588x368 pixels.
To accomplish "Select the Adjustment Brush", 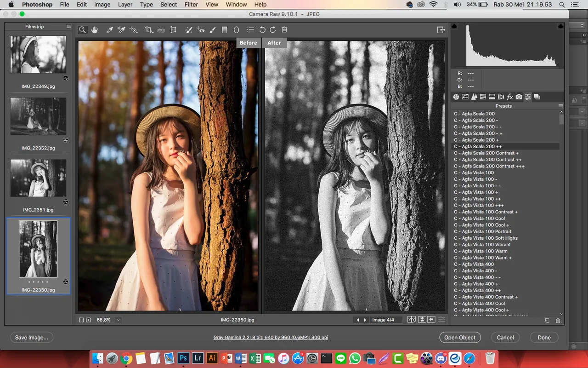I will [x=212, y=30].
